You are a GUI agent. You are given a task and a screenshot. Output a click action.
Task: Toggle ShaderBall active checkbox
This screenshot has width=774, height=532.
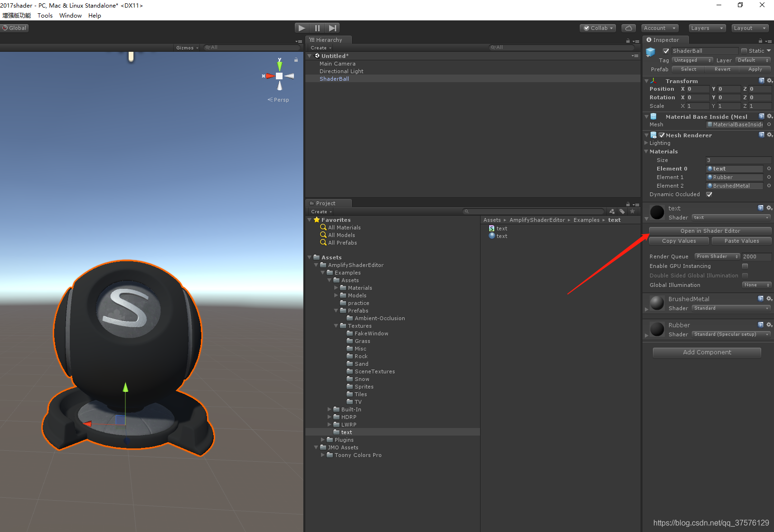666,51
